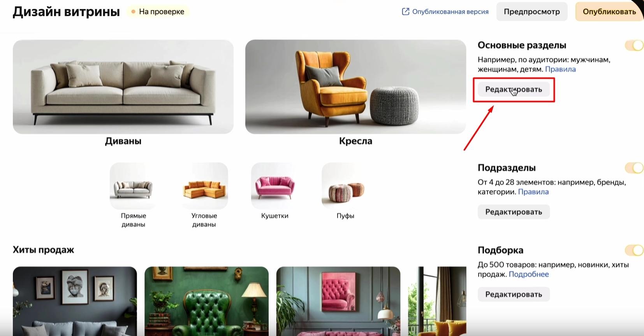The height and width of the screenshot is (336, 644).
Task: Select the Угловые диваны subsection icon
Action: 204,186
